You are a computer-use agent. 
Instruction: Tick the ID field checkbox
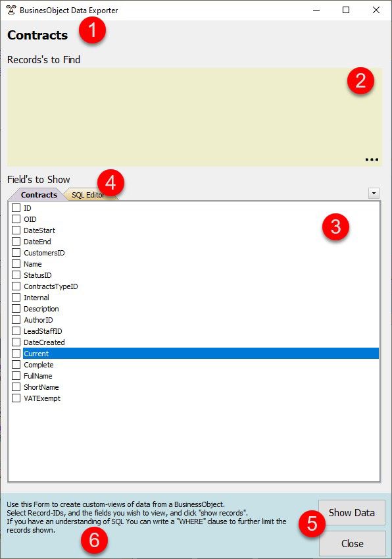coord(16,207)
